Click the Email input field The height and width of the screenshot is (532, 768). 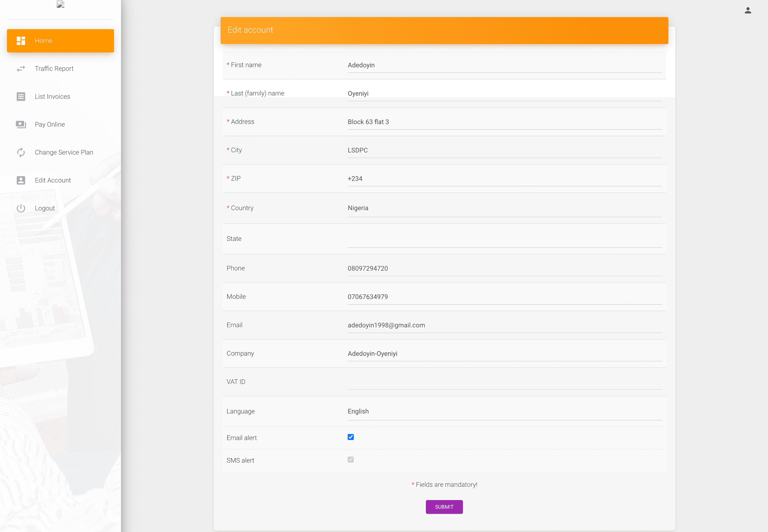pos(504,325)
